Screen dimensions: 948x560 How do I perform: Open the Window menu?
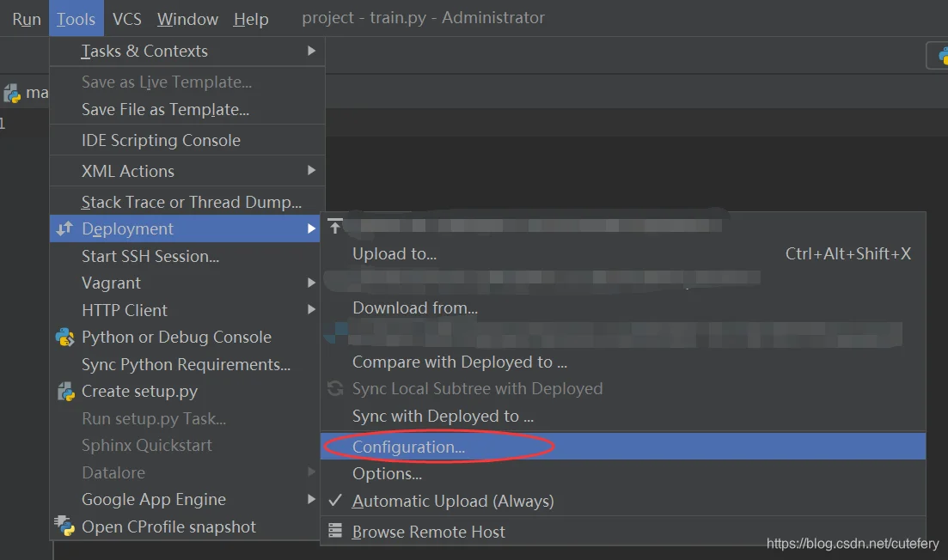[x=187, y=19]
